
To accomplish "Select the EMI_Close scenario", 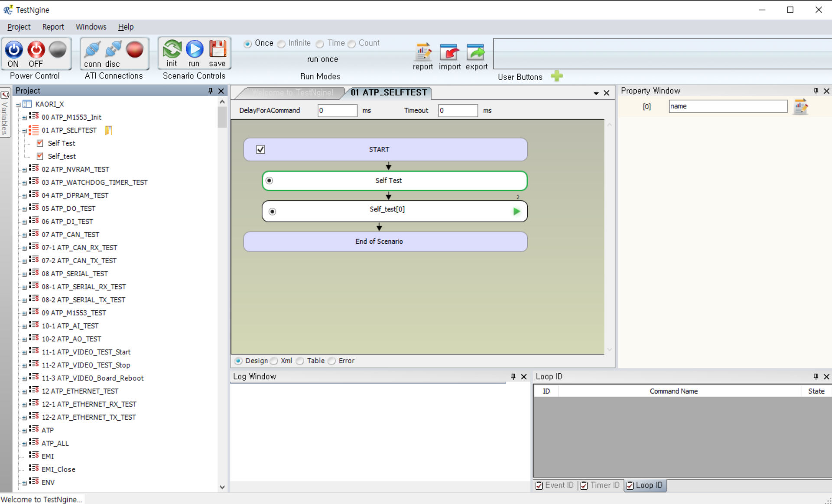I will [x=58, y=469].
